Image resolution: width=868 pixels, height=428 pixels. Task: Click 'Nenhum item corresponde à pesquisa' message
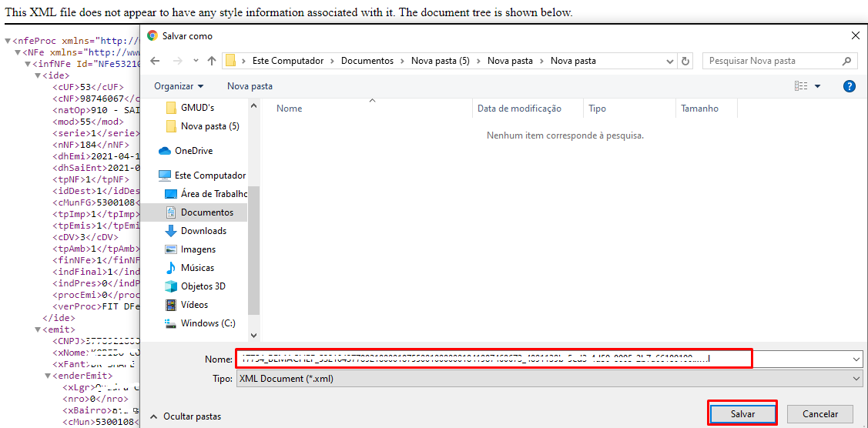(x=565, y=135)
